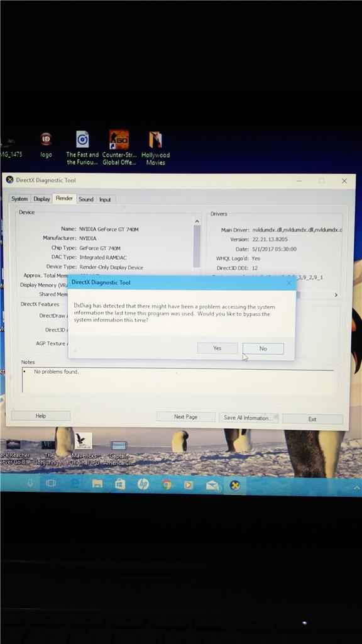This screenshot has width=362, height=644.
Task: Minimize the DirectX Diagnostic Tool window
Action: tap(300, 180)
